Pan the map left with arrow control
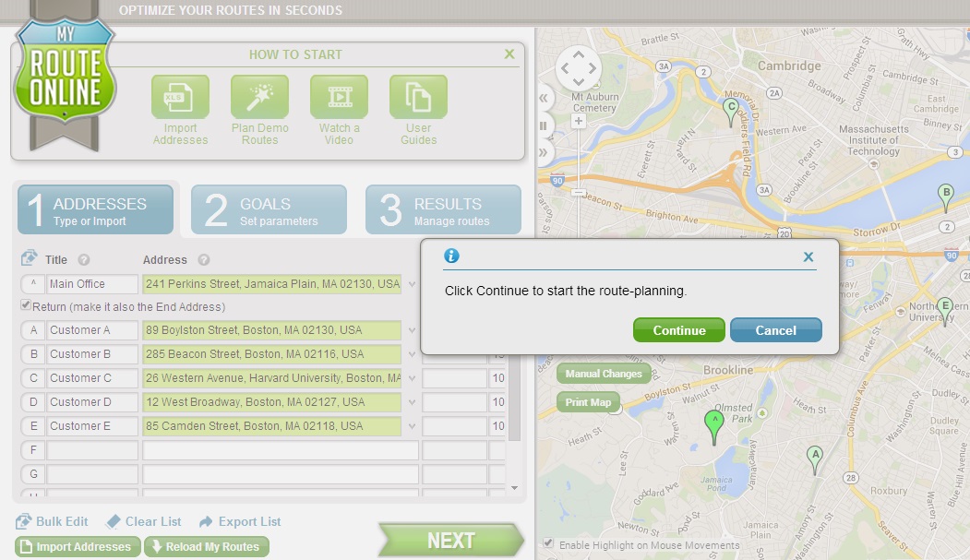Screen dimensions: 970x560 [x=565, y=68]
